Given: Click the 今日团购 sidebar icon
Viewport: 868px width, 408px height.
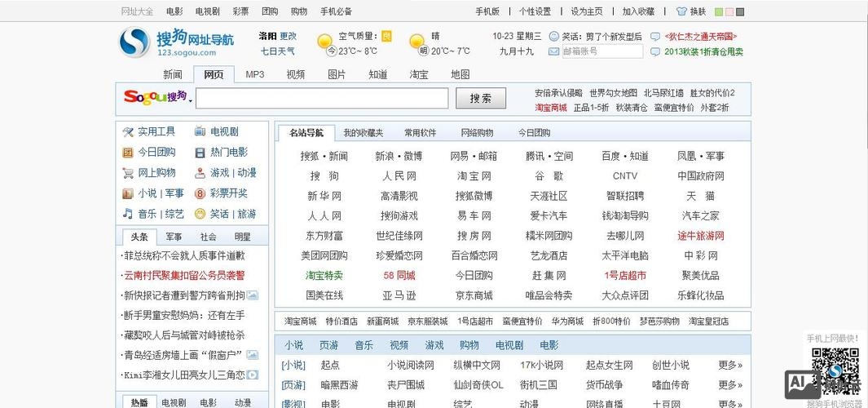Looking at the screenshot, I should click(x=128, y=153).
